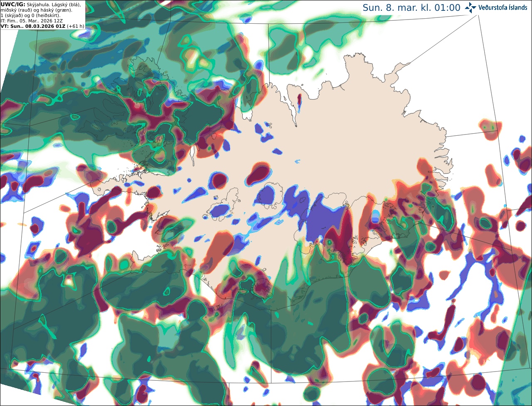This screenshot has width=532, height=406.
Task: Click the 'Veðurstofa Íslands' logo text
Action: (x=503, y=7)
